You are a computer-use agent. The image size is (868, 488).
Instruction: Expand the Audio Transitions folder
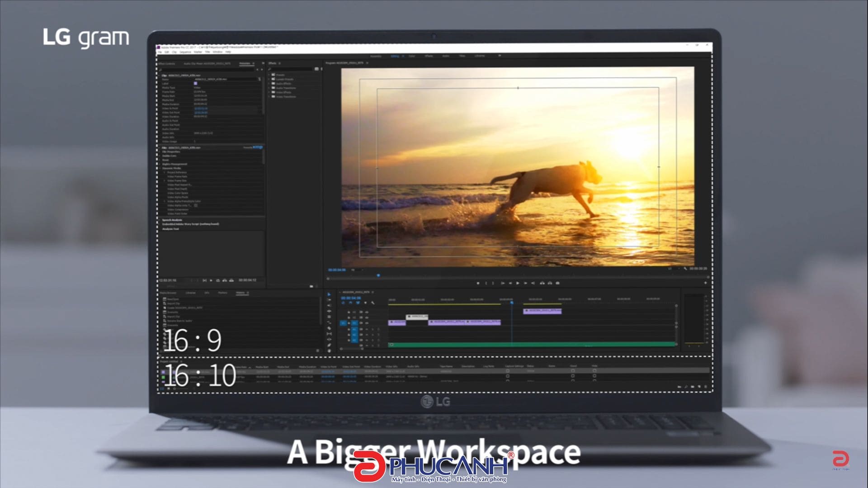269,88
